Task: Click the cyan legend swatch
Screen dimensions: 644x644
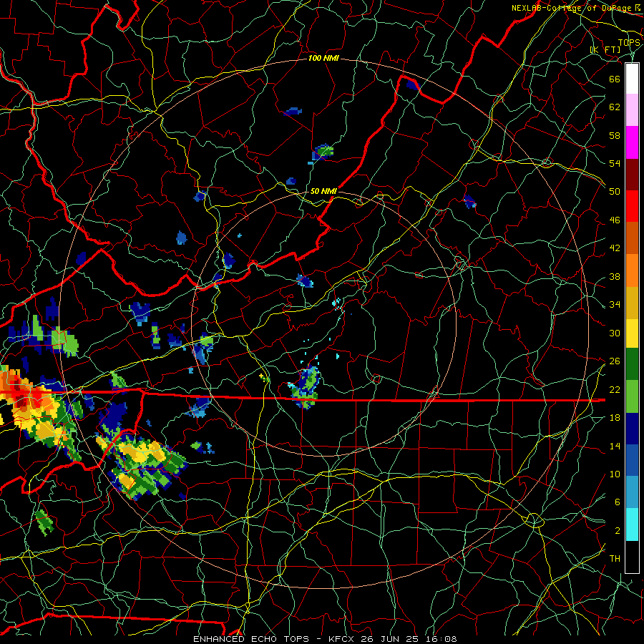Action: tap(632, 525)
